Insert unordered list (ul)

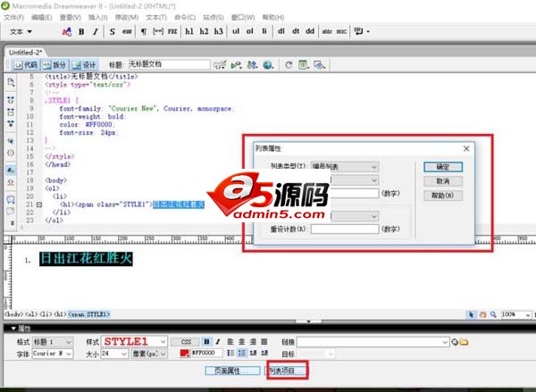tap(236, 31)
